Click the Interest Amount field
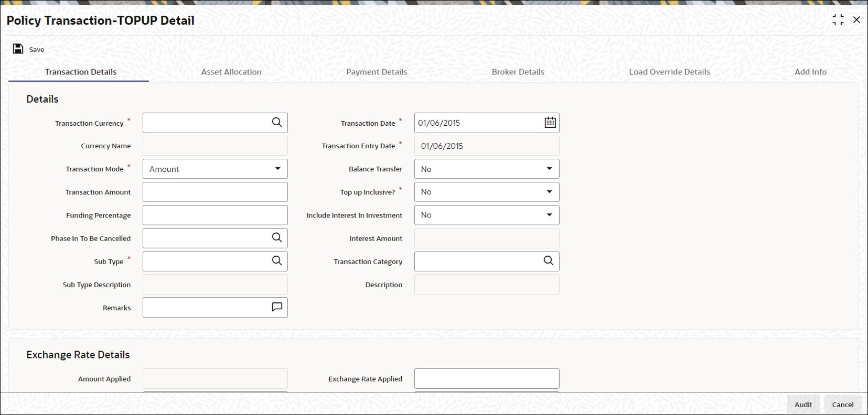The image size is (868, 415). click(487, 238)
